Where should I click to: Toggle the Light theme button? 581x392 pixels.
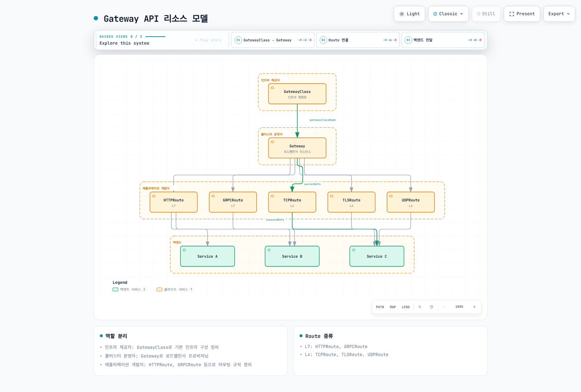(410, 14)
